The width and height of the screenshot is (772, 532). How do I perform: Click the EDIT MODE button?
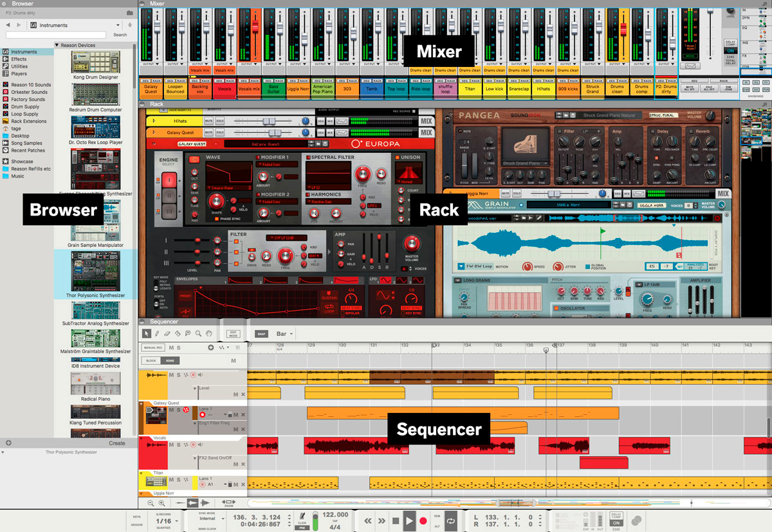[233, 334]
